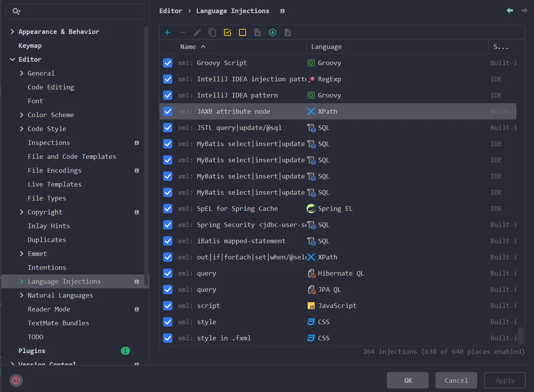Expand Appearance & Behavior settings tree

point(12,32)
